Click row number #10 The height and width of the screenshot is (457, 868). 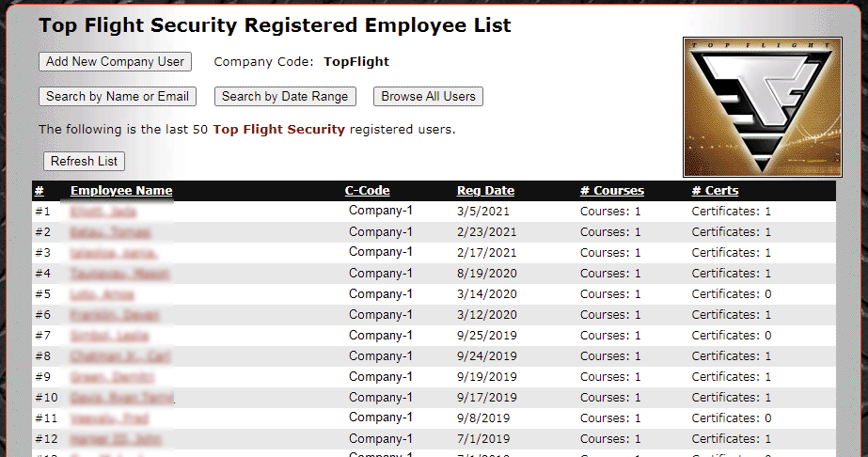(x=46, y=398)
